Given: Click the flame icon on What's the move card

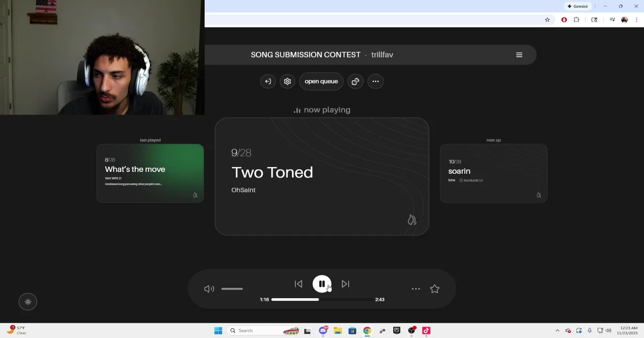Looking at the screenshot, I should click(x=195, y=195).
